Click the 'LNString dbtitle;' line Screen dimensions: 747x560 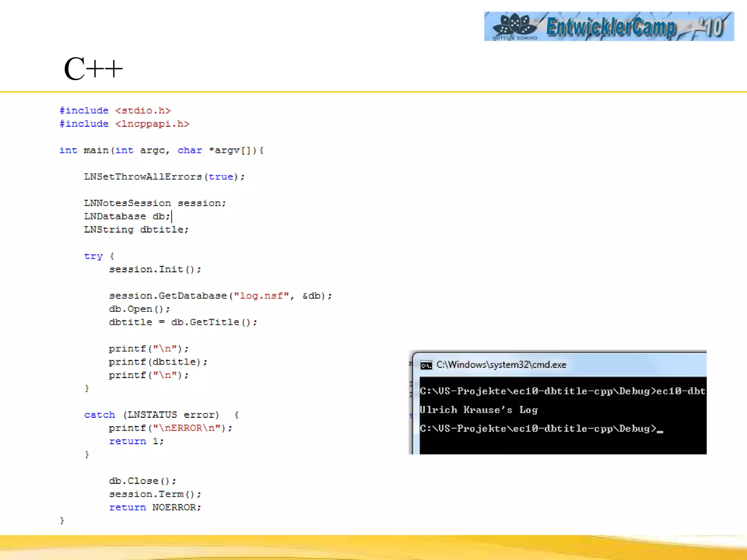tap(136, 230)
